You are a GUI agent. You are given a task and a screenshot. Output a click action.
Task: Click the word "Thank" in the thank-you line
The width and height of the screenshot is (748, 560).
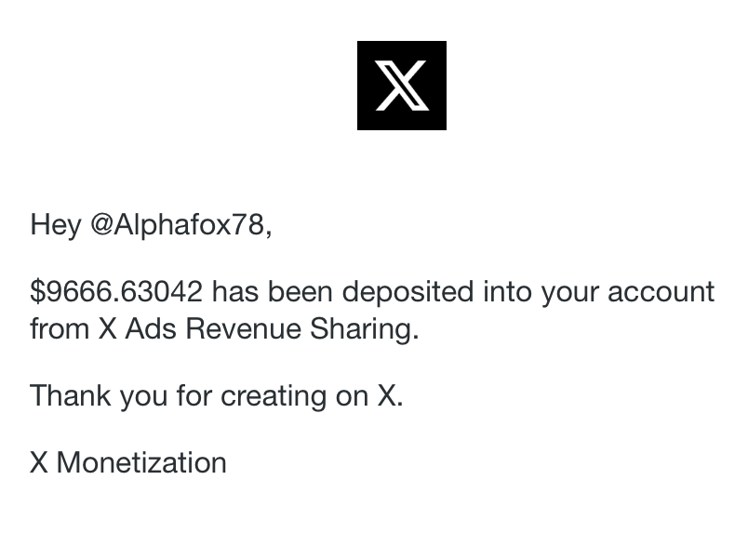coord(70,396)
